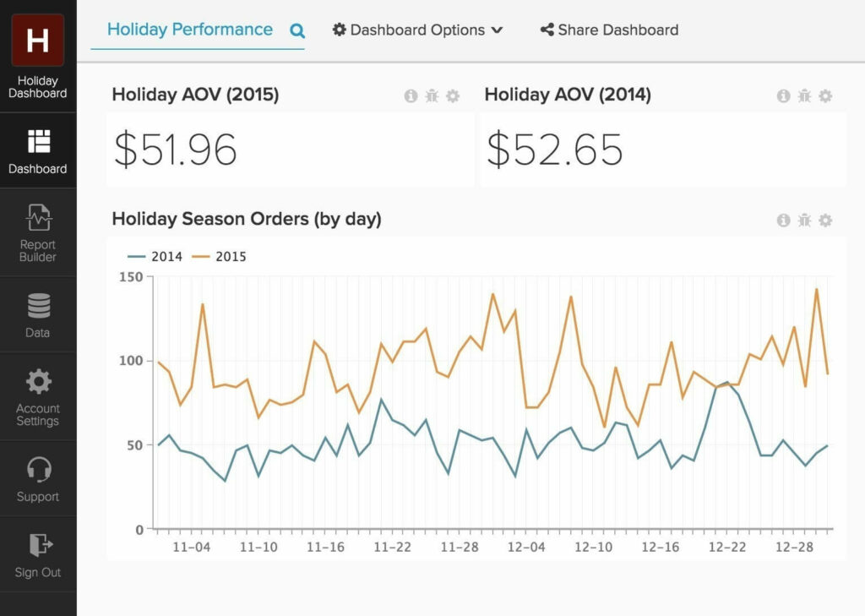Click the 150 y-axis label
This screenshot has height=616, width=865.
pos(131,277)
